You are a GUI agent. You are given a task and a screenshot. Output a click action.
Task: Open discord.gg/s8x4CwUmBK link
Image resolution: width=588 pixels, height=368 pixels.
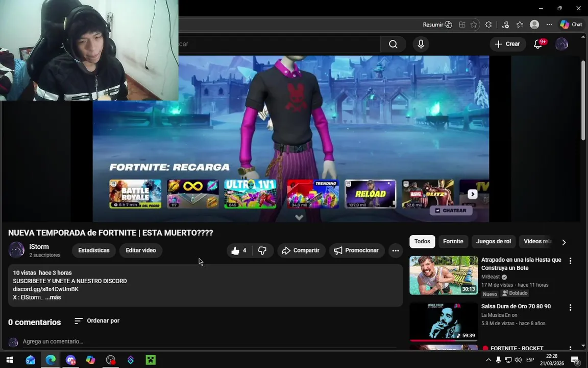point(46,289)
